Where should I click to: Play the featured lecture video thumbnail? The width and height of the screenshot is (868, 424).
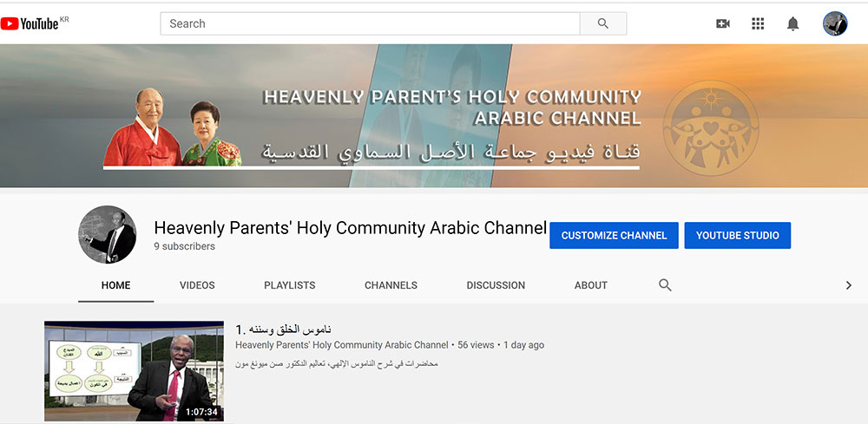pyautogui.click(x=134, y=371)
